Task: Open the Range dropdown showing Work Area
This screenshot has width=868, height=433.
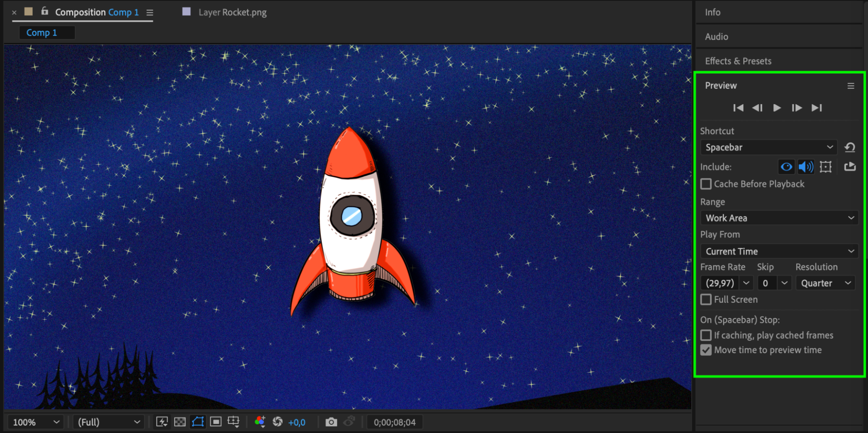Action: (x=779, y=218)
